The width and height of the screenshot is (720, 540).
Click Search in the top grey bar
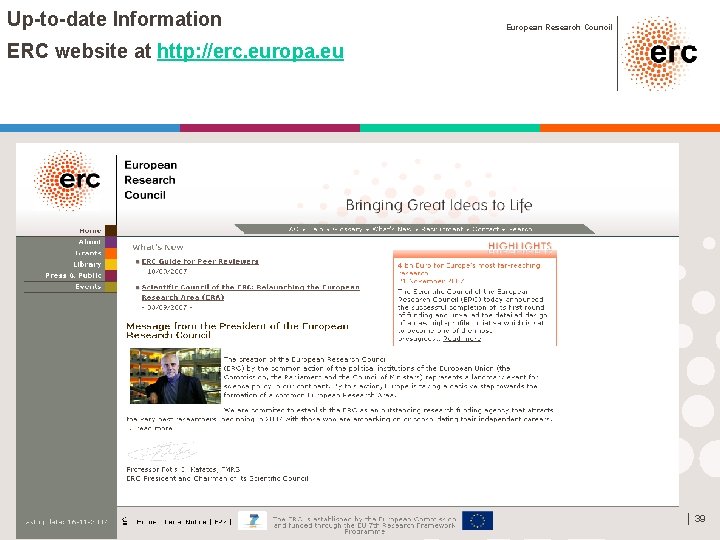[520, 229]
